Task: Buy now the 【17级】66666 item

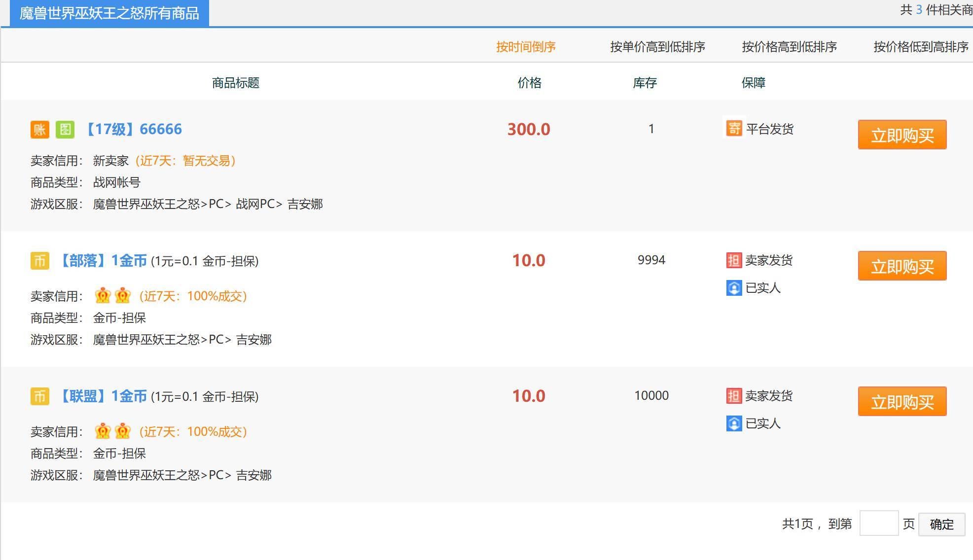Action: [x=902, y=135]
